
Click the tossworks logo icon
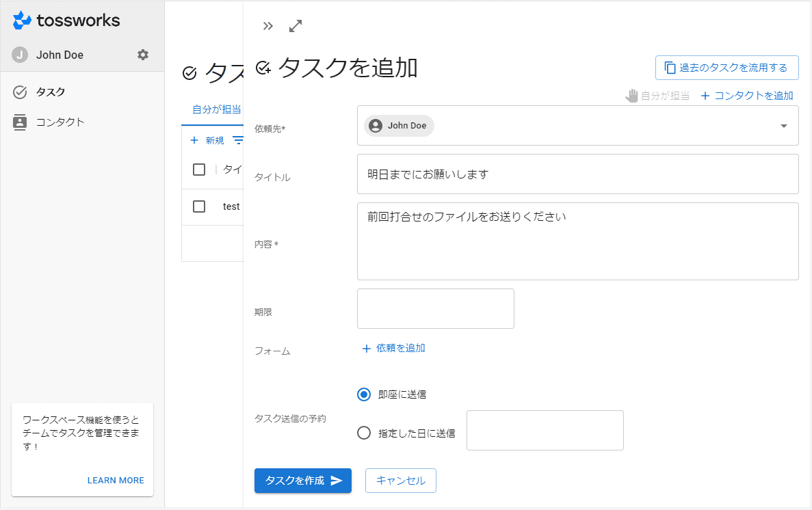point(22,21)
